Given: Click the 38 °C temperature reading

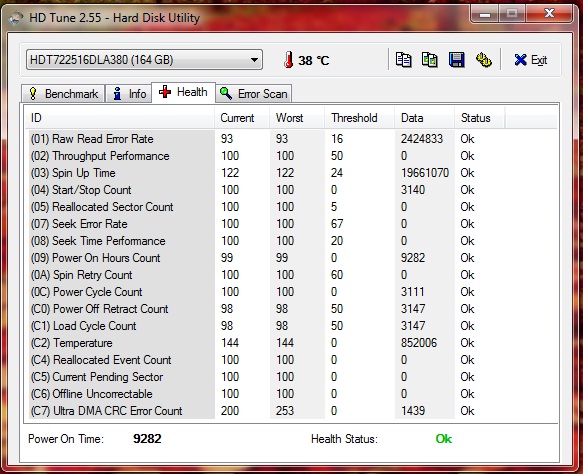Looking at the screenshot, I should pos(313,60).
